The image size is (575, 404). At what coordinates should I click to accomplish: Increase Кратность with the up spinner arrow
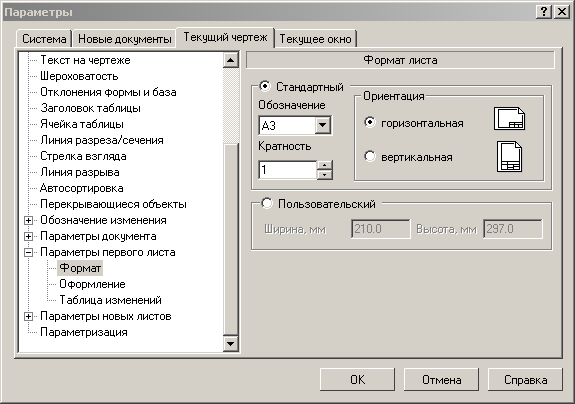[324, 165]
